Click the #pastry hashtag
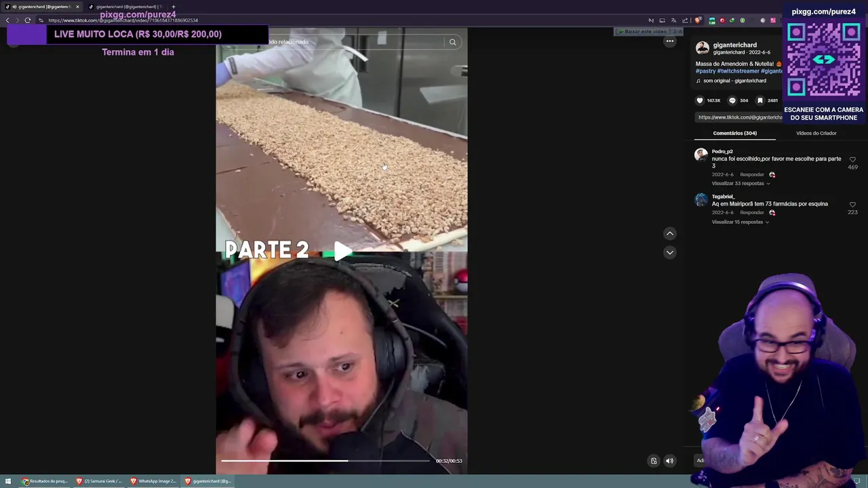 coord(705,71)
